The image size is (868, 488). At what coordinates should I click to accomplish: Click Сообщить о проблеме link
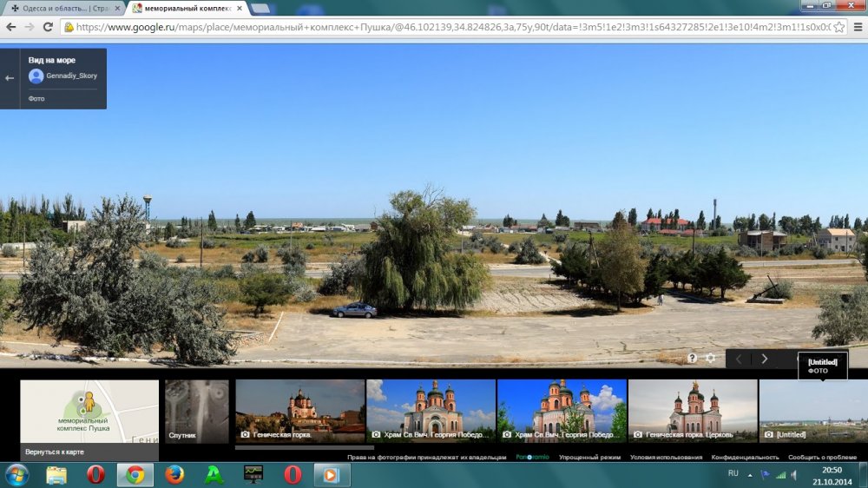822,457
